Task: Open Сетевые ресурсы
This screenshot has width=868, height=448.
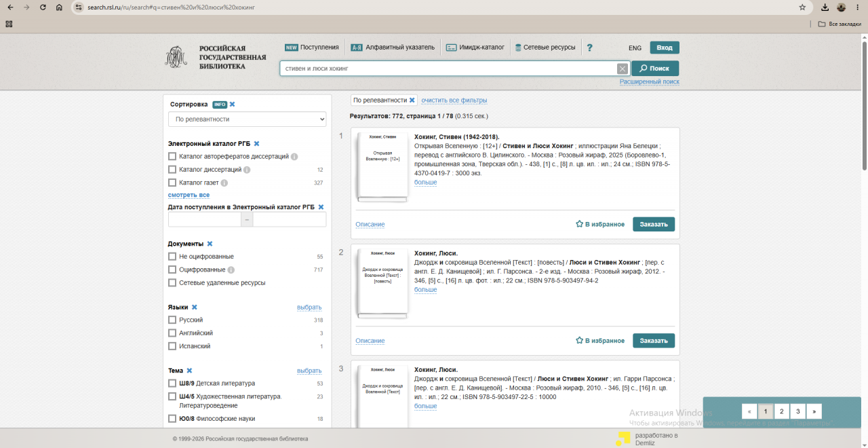Action: [x=545, y=48]
